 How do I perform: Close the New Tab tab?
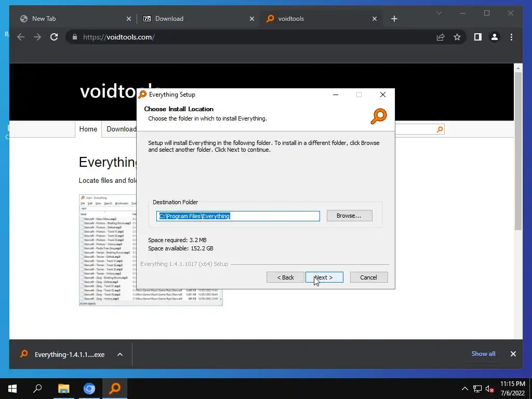pos(129,19)
